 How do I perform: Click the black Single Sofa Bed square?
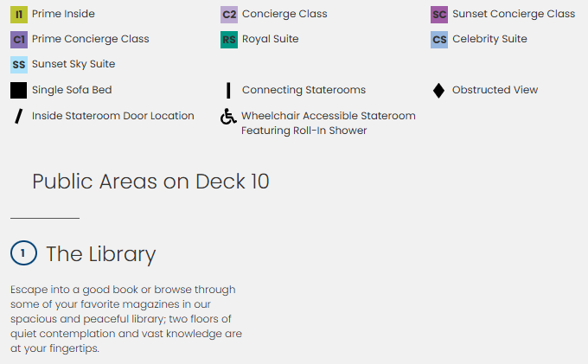coord(19,90)
